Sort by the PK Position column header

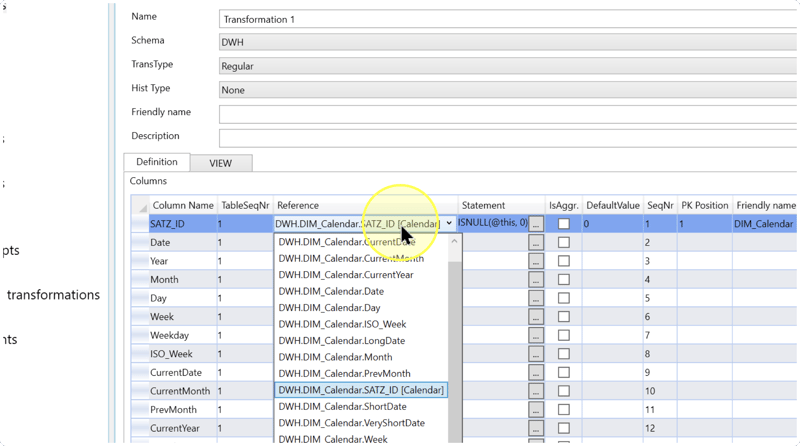click(x=705, y=205)
